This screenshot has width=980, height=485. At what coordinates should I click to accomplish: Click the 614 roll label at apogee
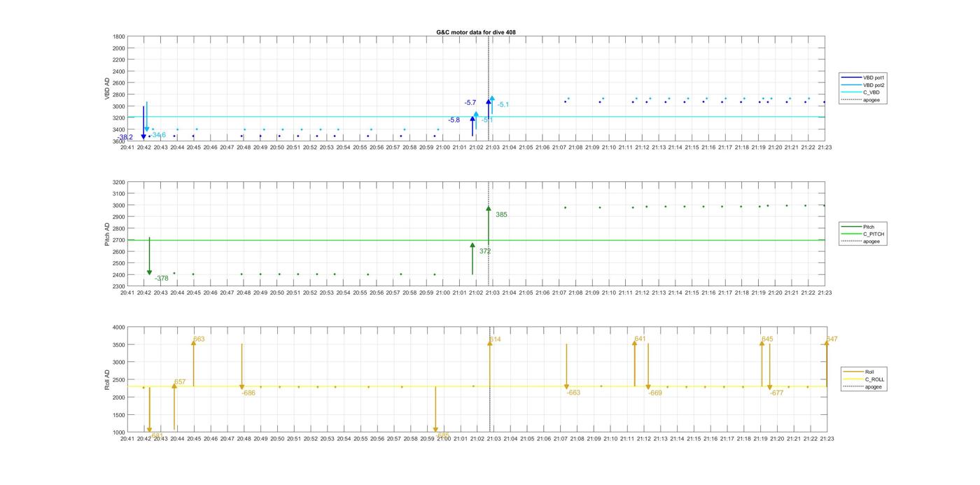(x=495, y=339)
